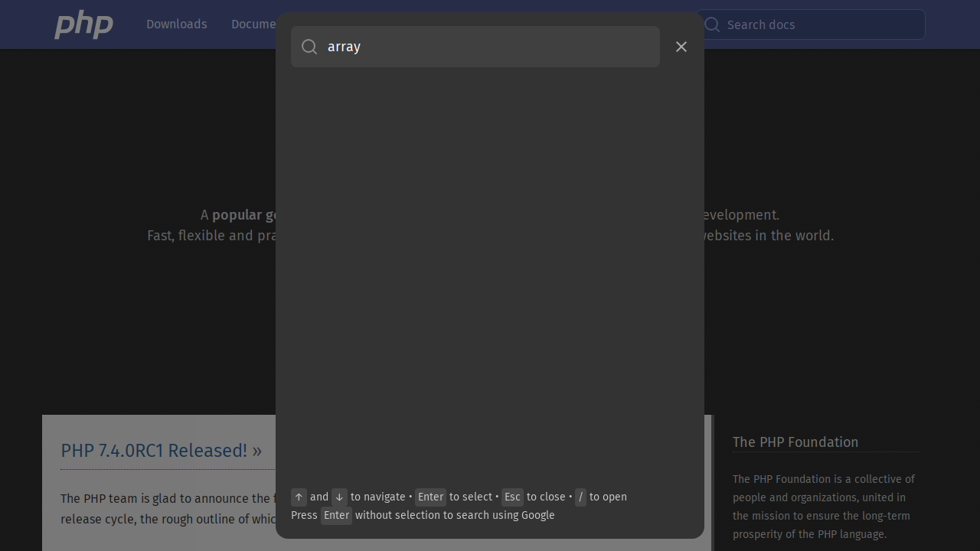980x551 pixels.
Task: Click the down arrow key hint
Action: pyautogui.click(x=339, y=497)
